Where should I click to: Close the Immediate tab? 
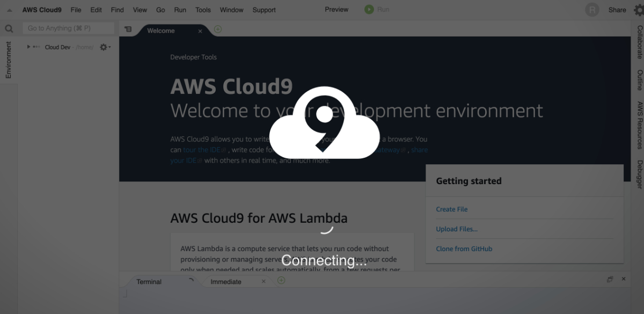(x=264, y=281)
